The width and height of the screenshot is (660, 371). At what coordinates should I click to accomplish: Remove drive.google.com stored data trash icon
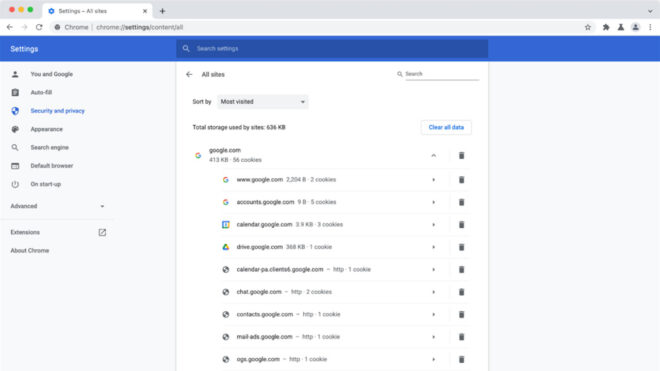[461, 247]
